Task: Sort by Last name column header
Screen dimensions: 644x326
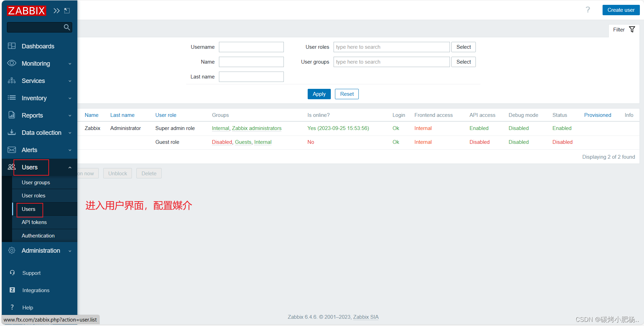Action: point(122,115)
